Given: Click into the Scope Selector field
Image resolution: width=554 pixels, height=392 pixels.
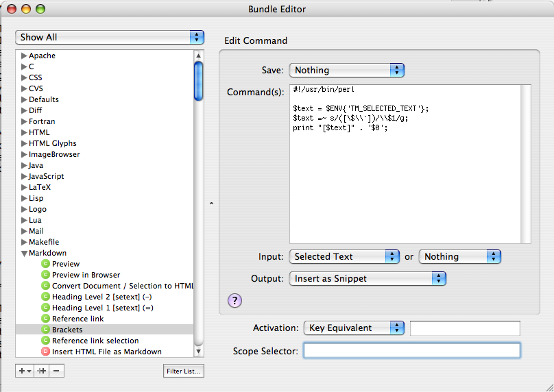Looking at the screenshot, I should (x=411, y=350).
